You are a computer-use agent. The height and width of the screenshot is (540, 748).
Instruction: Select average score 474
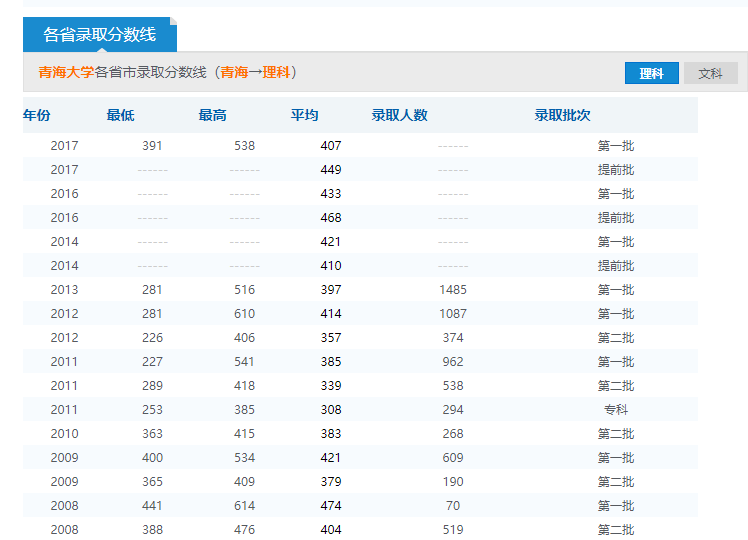(x=331, y=506)
